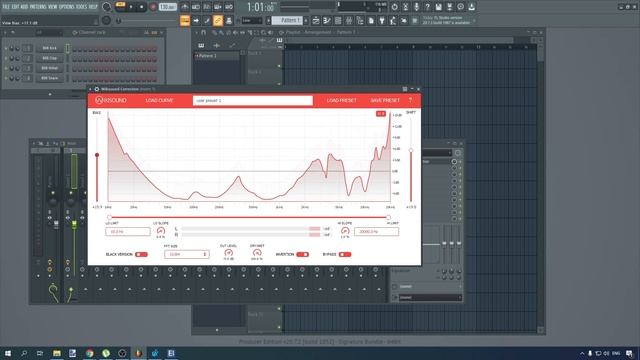Click the user preset 1 name field

253,100
